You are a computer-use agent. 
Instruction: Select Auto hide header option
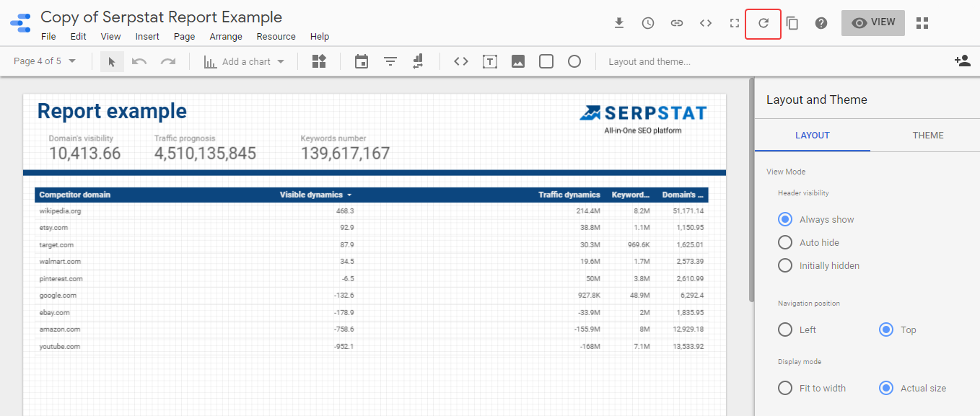pos(785,242)
